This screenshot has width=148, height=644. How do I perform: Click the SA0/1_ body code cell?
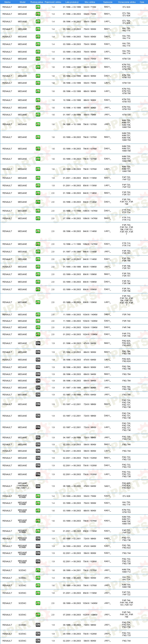(108, 486)
